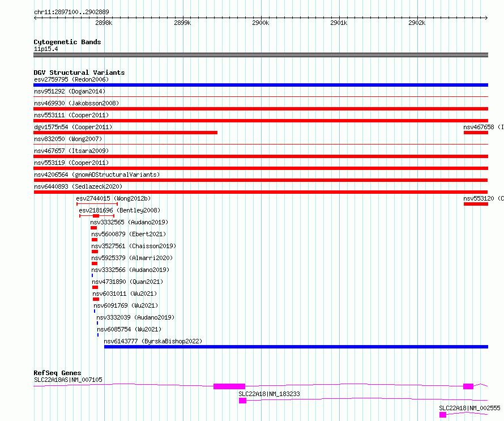Select nsv553119 (Cooper2011) label

point(71,163)
